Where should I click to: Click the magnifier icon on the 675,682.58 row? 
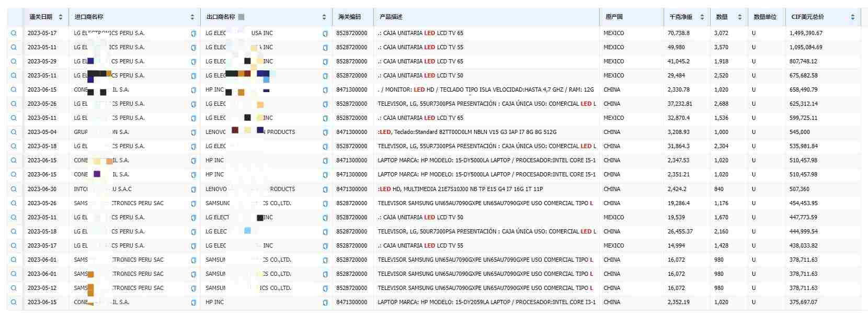click(14, 75)
